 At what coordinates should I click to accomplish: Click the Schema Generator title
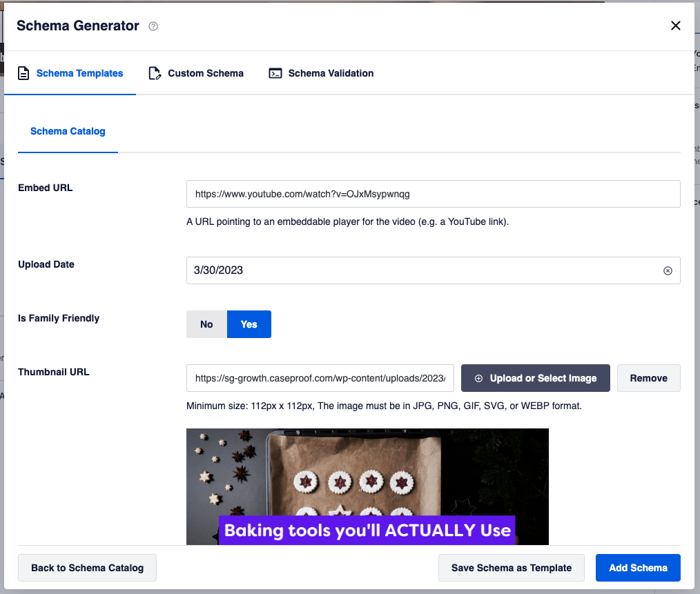pos(78,26)
